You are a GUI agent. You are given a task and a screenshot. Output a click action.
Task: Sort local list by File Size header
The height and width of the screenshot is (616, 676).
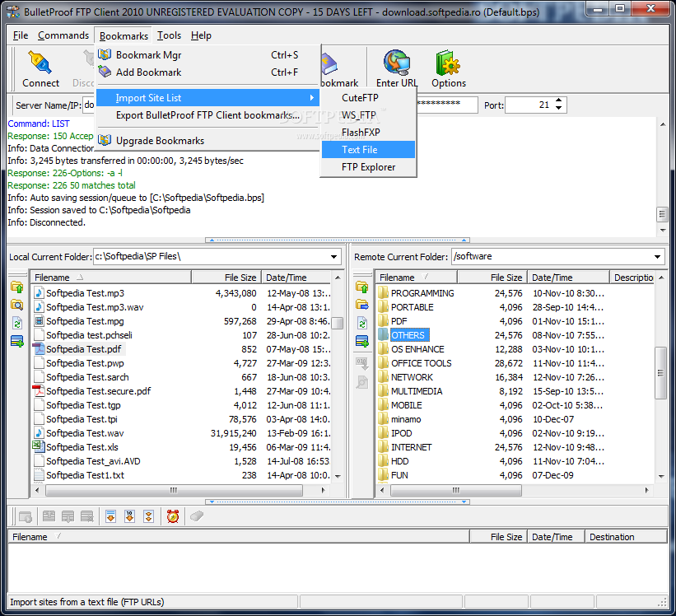(226, 278)
